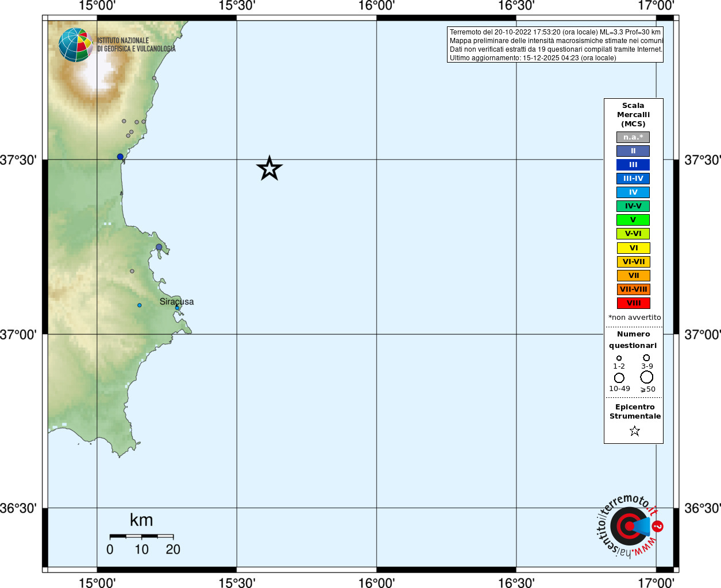Select the light blue IV legend swatch
The height and width of the screenshot is (588, 721).
(x=633, y=192)
